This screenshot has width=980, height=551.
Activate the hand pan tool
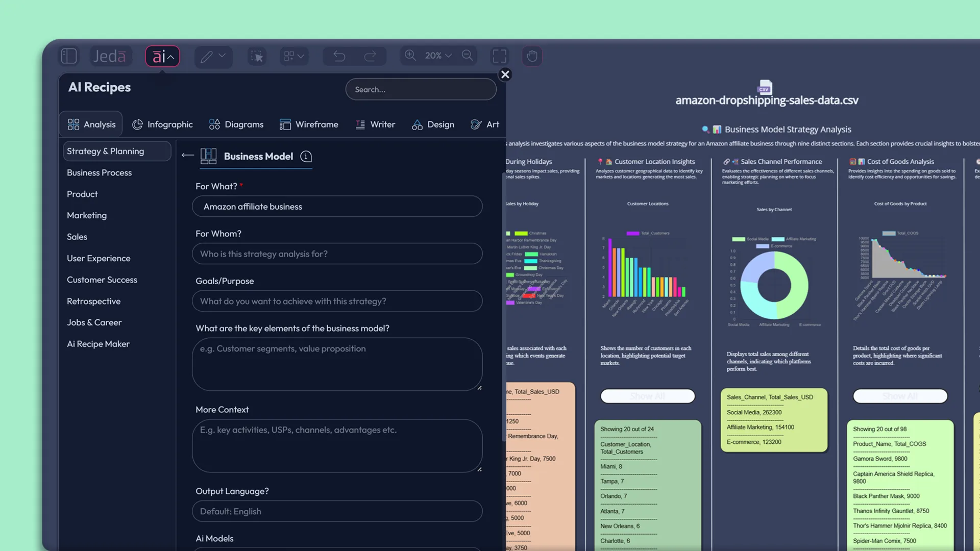[532, 56]
